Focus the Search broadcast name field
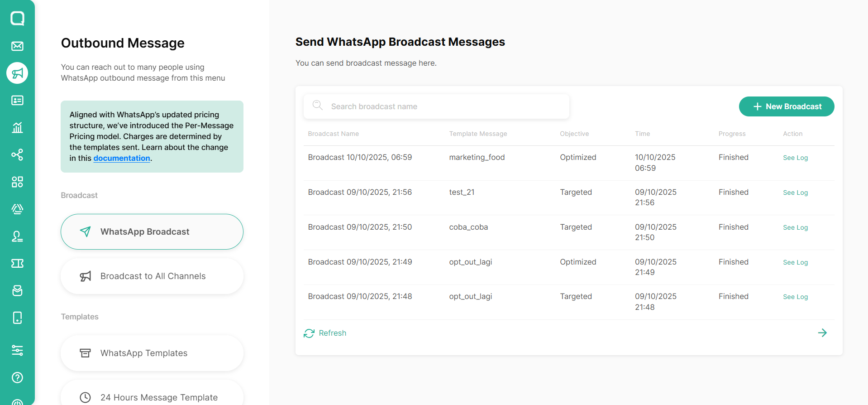The image size is (868, 405). coord(436,106)
